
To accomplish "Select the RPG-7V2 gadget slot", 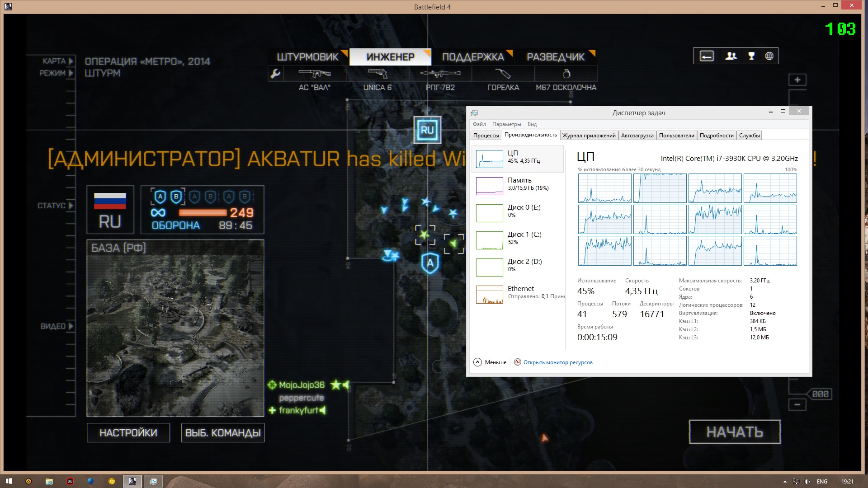I will (440, 74).
